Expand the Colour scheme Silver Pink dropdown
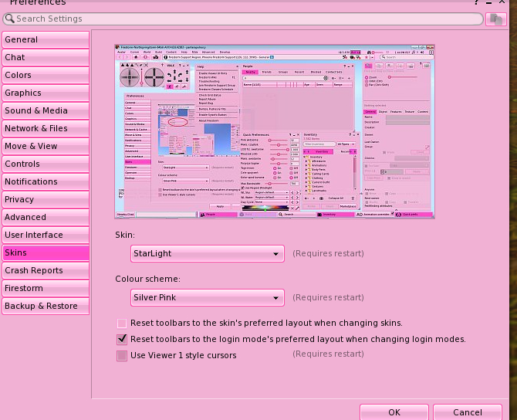The height and width of the screenshot is (420, 517). 207,297
